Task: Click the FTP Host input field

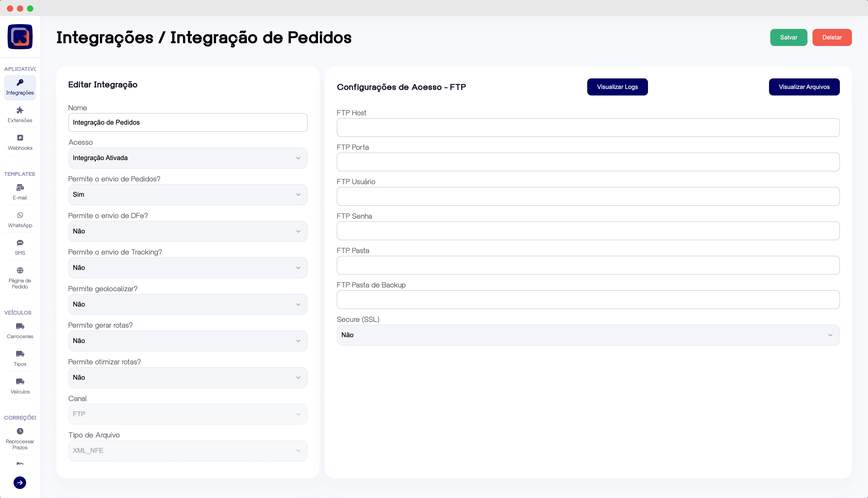Action: tap(588, 128)
